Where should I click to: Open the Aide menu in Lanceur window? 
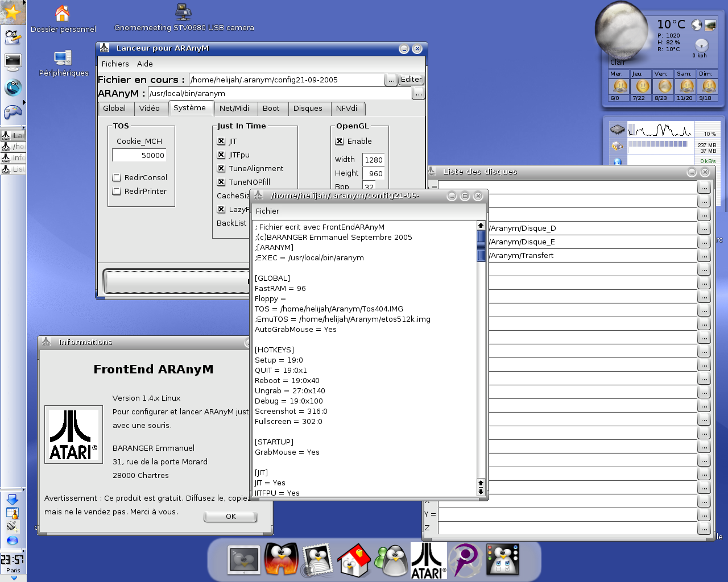[x=145, y=64]
